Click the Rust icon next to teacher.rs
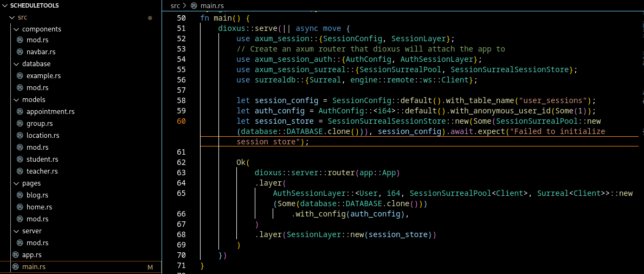 [x=20, y=171]
